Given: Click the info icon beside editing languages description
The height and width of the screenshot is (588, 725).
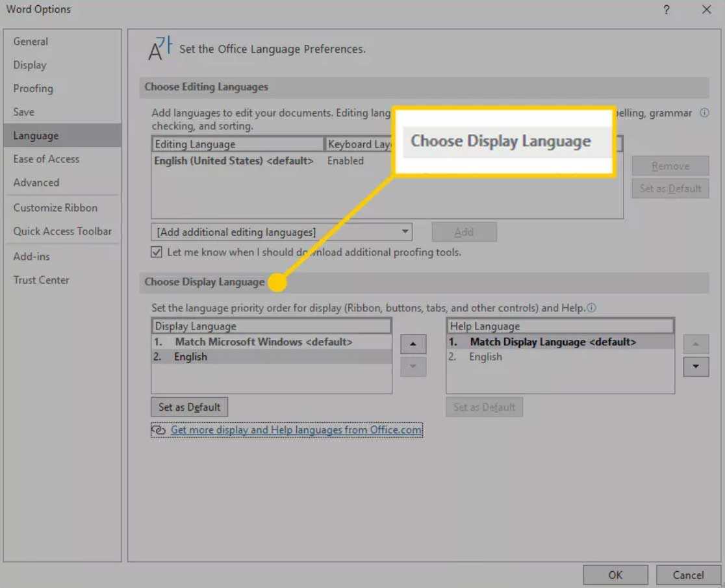Looking at the screenshot, I should click(x=704, y=113).
